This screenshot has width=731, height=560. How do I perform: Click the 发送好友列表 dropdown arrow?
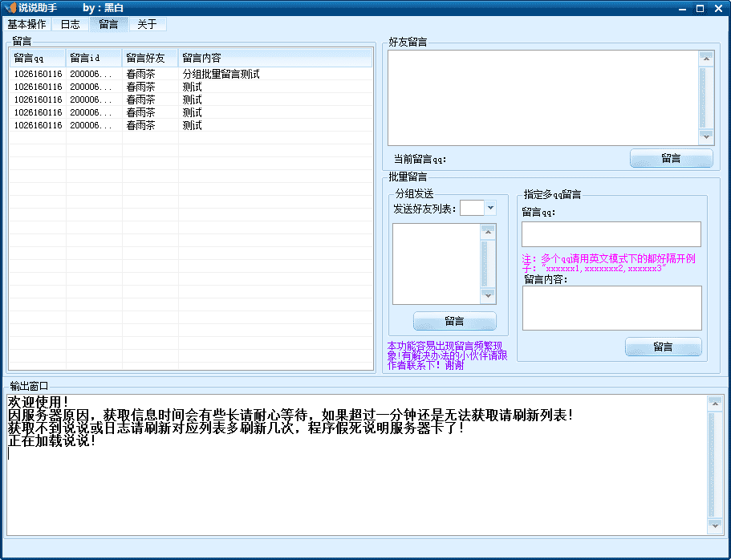pos(492,207)
